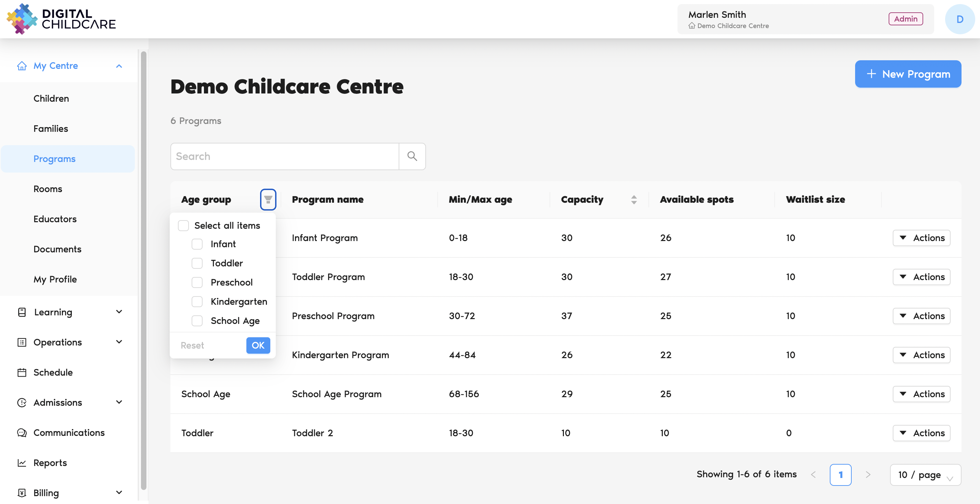Collapse the My Centre section chevron
This screenshot has width=980, height=504.
click(x=119, y=66)
